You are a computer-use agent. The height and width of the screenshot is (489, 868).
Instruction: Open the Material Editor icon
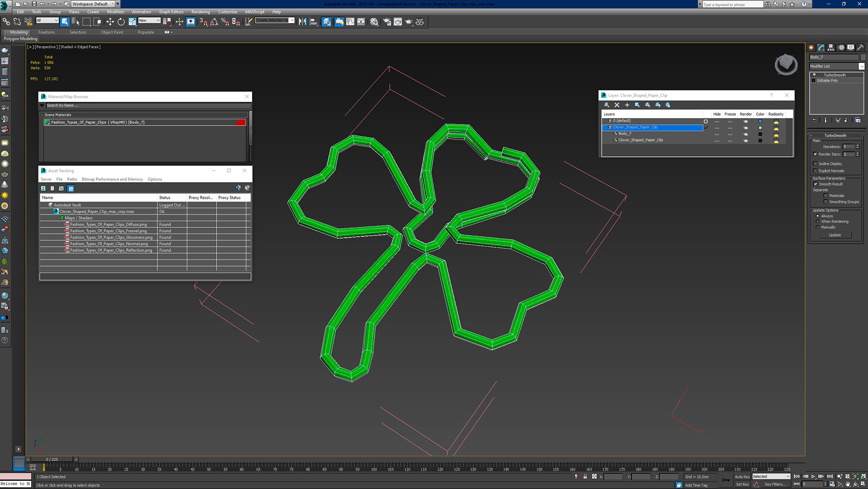[374, 21]
